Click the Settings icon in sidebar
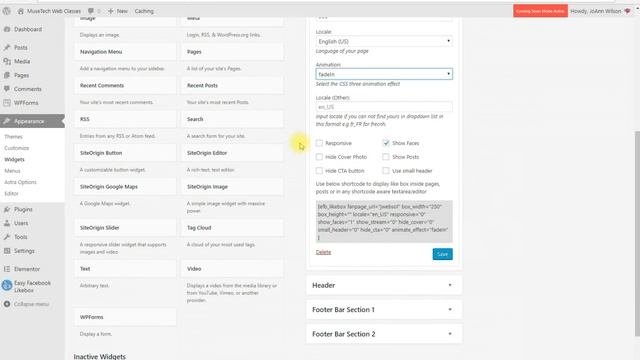The height and width of the screenshot is (360, 640). (7, 251)
